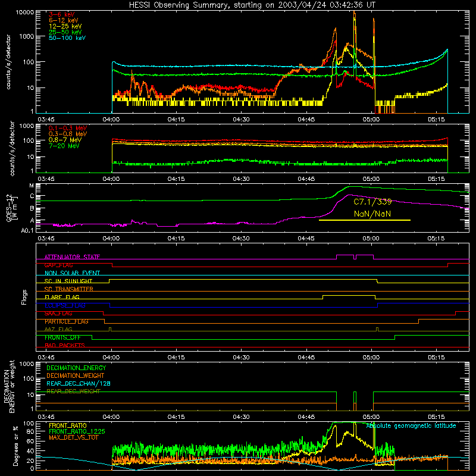Image resolution: width=476 pixels, height=476 pixels.
Task: Select the PARTICLE_FLAG label
Action: click(67, 321)
